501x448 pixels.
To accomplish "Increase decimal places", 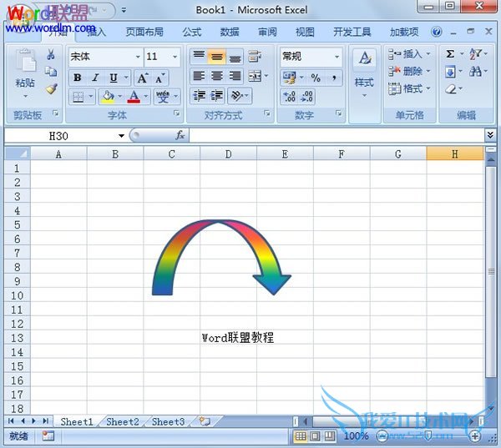I will point(290,97).
